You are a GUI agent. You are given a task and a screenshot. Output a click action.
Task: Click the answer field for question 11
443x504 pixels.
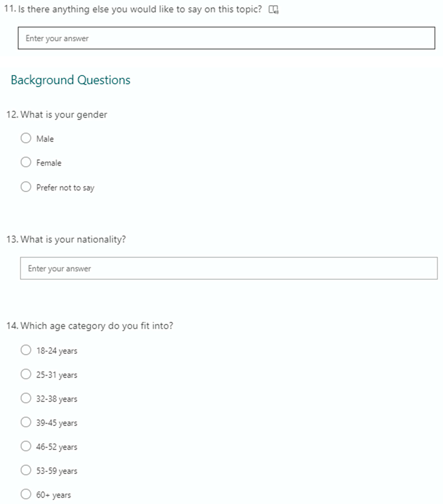(226, 38)
